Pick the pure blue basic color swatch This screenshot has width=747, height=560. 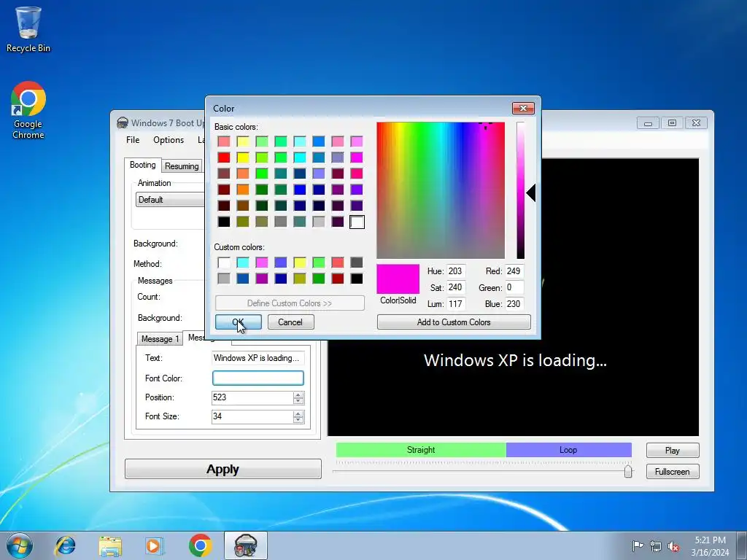coord(300,190)
